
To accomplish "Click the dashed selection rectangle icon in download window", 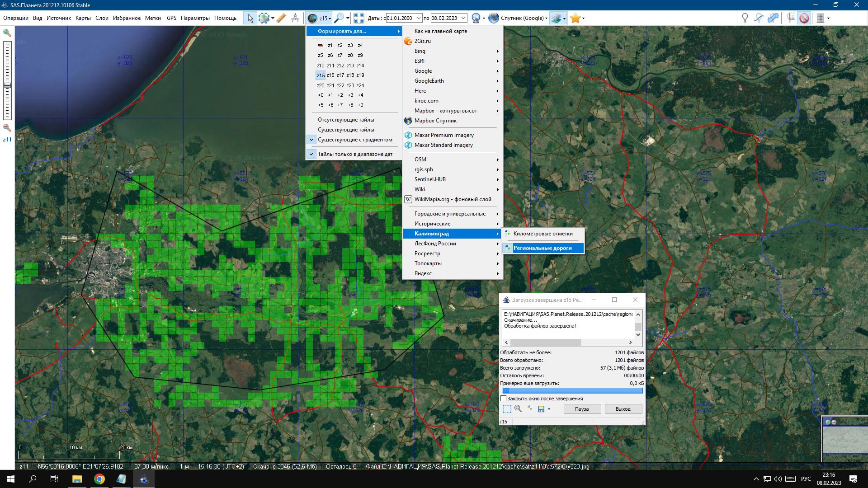I will (x=507, y=409).
